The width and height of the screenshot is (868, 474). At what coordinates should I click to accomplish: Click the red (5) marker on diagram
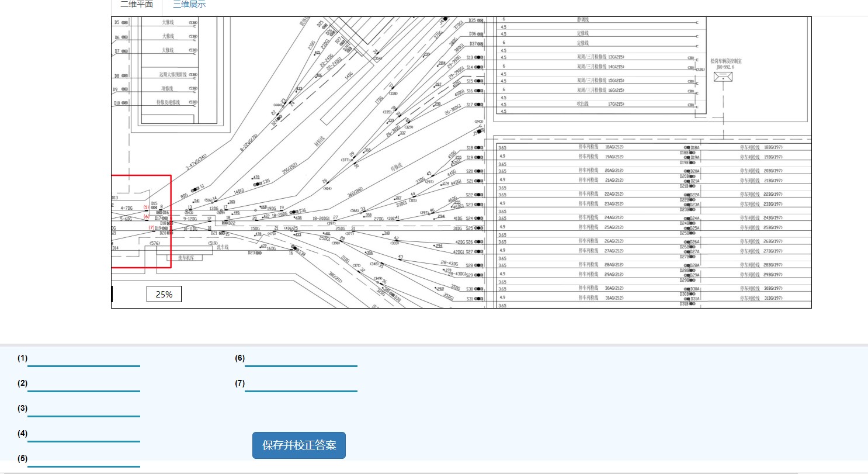pyautogui.click(x=146, y=207)
